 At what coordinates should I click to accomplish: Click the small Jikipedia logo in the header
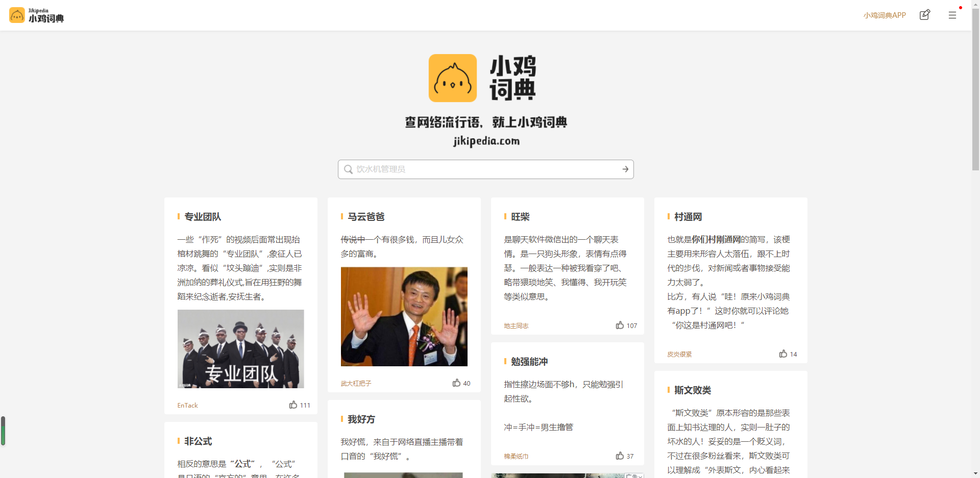click(x=36, y=15)
